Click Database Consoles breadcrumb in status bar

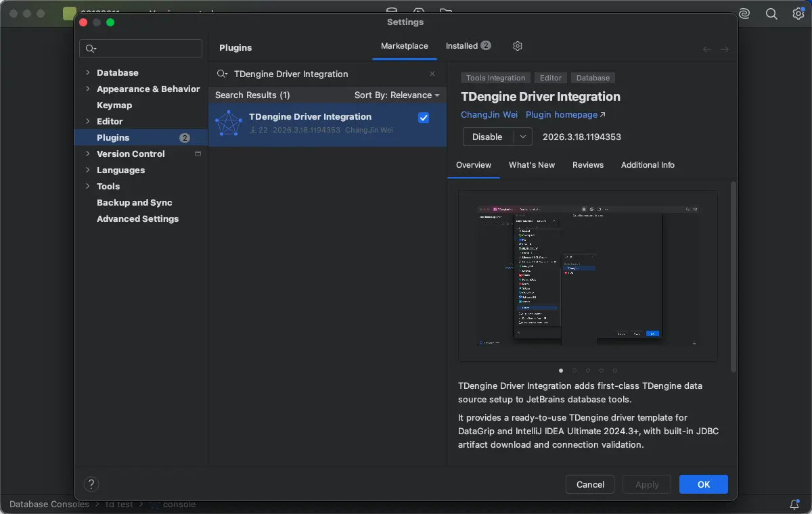(49, 505)
